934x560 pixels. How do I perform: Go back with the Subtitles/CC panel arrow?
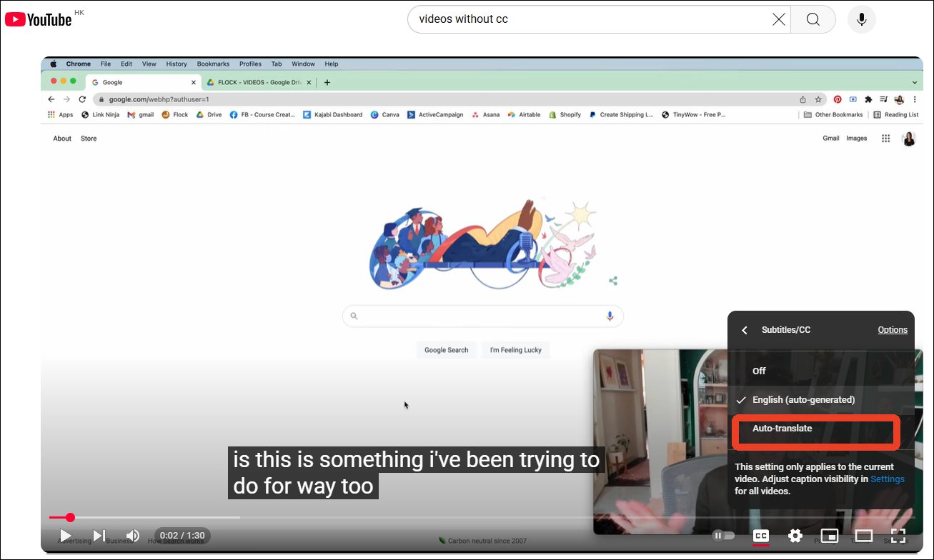click(x=744, y=330)
